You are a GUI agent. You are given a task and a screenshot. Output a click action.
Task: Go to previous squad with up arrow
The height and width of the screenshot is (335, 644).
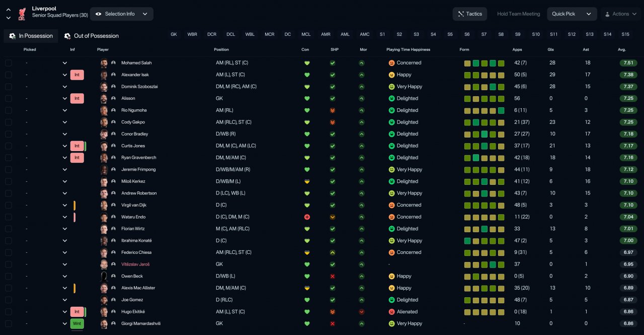point(9,10)
